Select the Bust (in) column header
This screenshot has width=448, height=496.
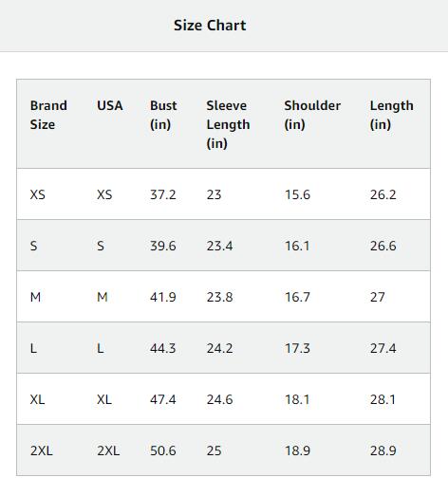163,115
